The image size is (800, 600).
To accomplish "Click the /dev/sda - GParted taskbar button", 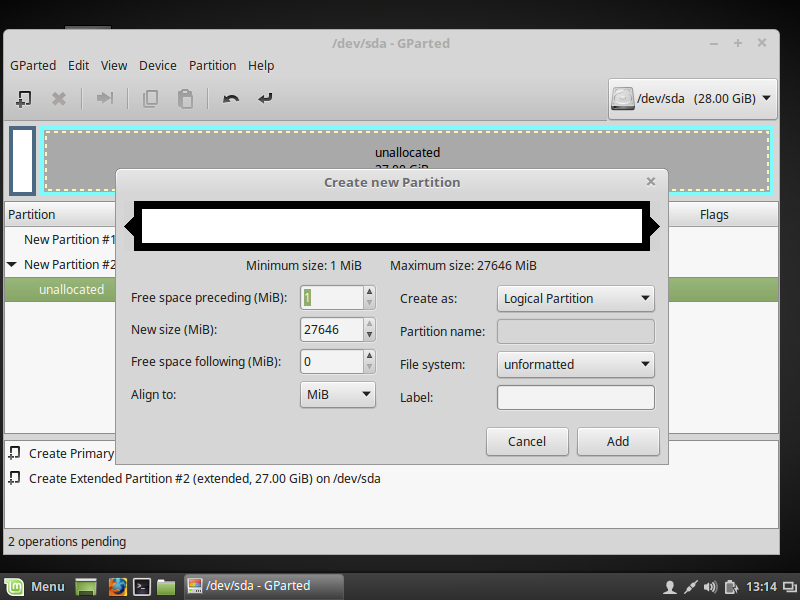I will (x=263, y=586).
